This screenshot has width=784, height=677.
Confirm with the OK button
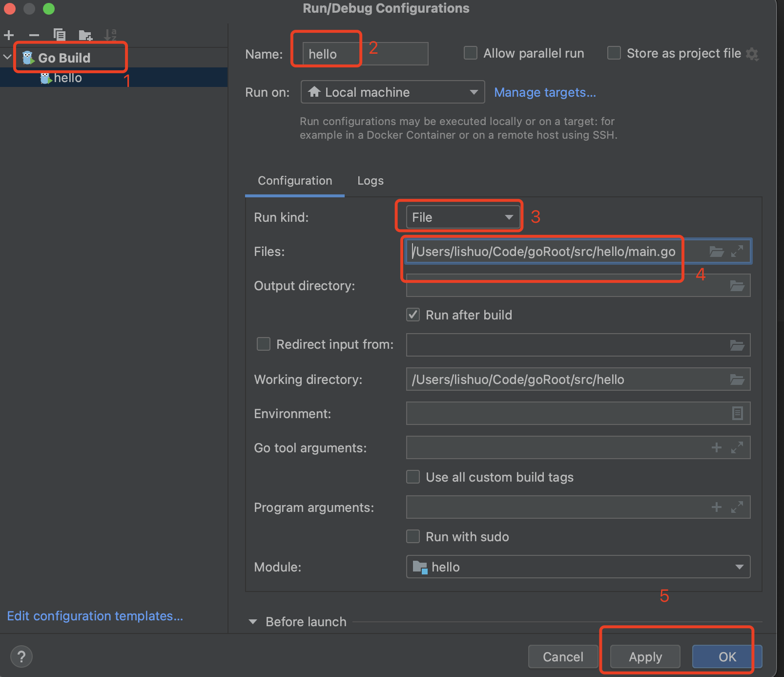pos(727,656)
